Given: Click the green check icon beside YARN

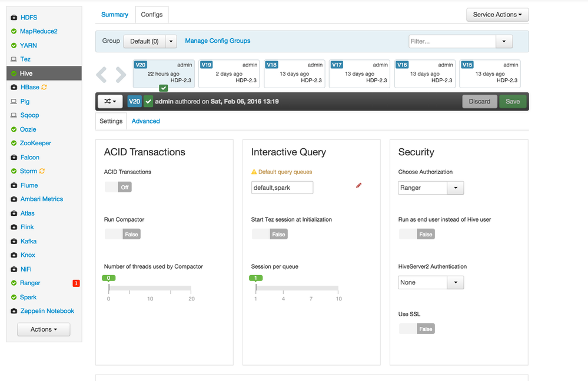Looking at the screenshot, I should [14, 45].
